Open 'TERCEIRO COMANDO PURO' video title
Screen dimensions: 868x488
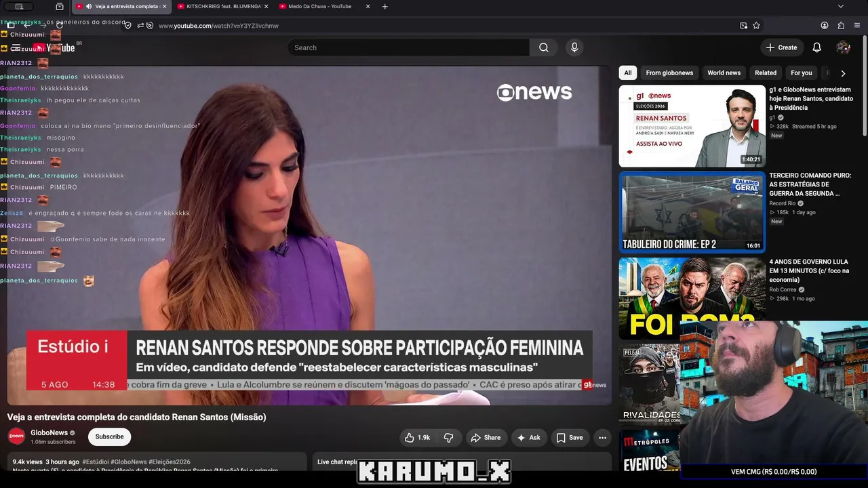810,184
